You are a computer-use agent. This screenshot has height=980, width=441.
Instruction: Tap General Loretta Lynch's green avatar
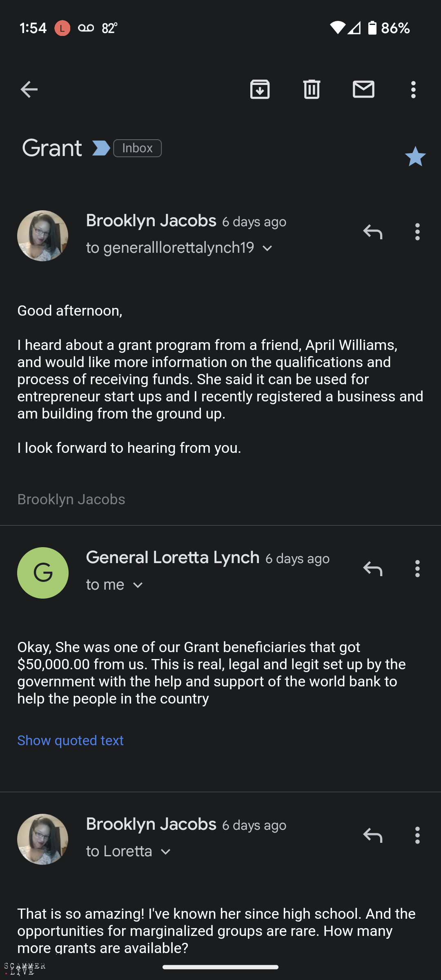(42, 572)
